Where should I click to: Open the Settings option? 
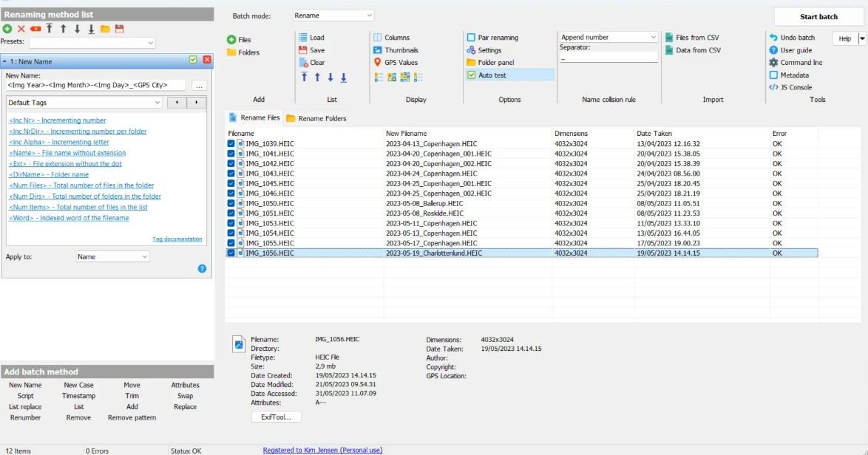(484, 50)
